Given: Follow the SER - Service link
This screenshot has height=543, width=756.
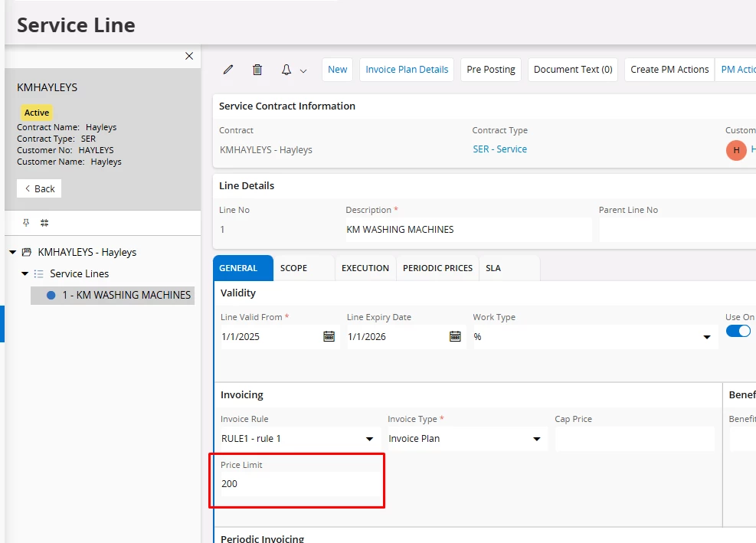Looking at the screenshot, I should coord(499,149).
